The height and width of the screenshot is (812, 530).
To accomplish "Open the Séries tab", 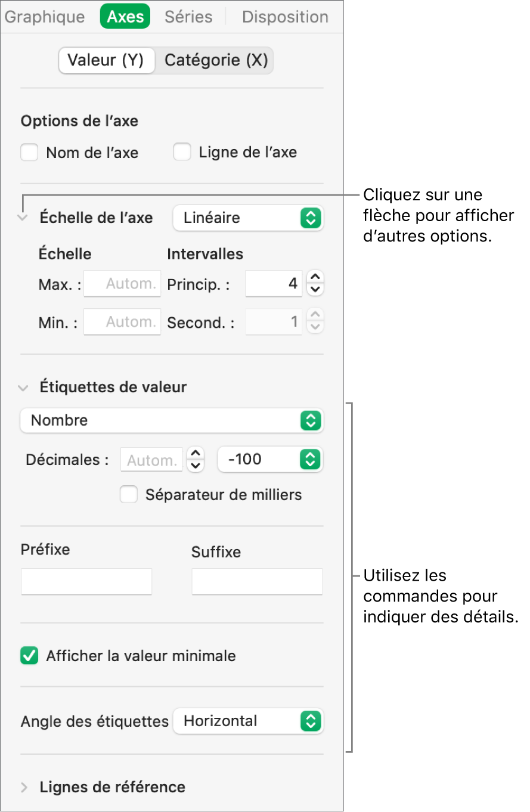I will point(188,17).
